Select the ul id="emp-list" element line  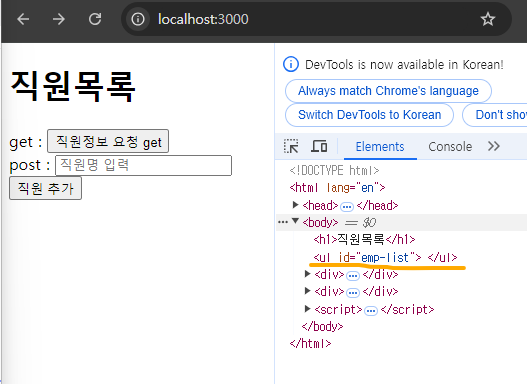pos(385,258)
